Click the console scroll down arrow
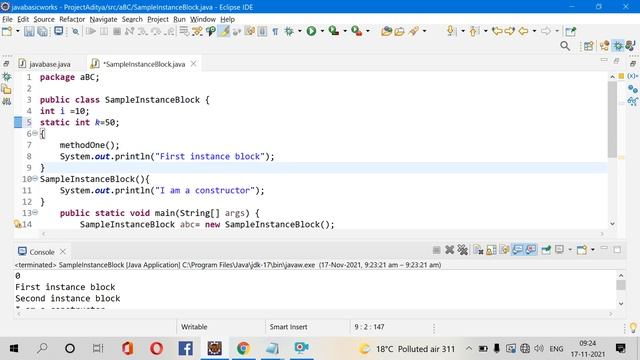 click(621, 304)
